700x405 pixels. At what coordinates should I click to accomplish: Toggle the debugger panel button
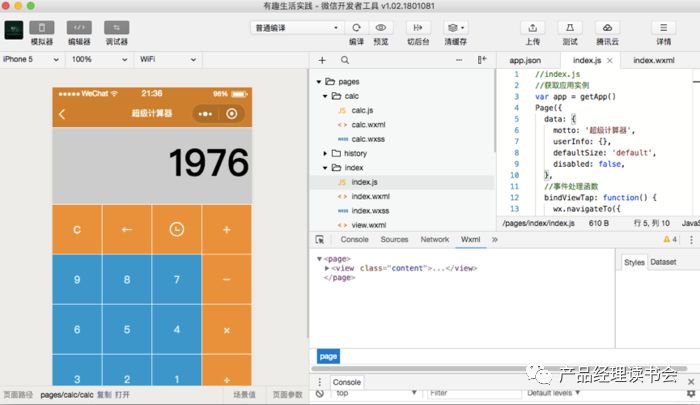click(116, 27)
